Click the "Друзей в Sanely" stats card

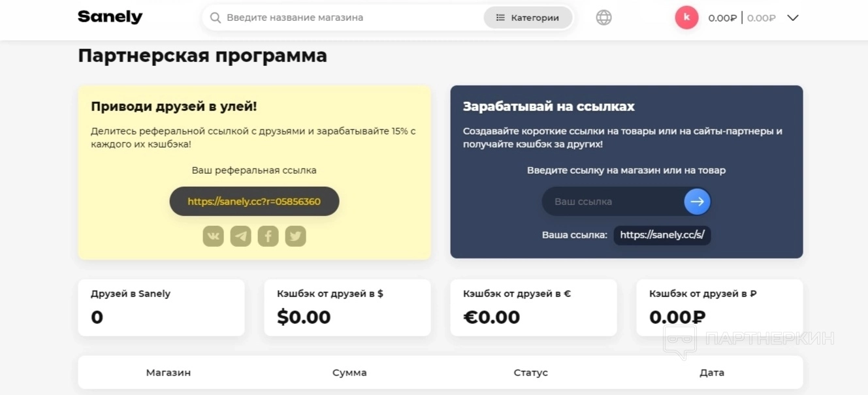pos(161,308)
